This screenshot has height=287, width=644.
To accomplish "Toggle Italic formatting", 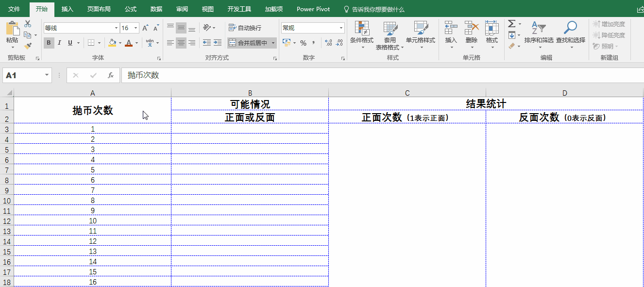I will click(x=59, y=43).
